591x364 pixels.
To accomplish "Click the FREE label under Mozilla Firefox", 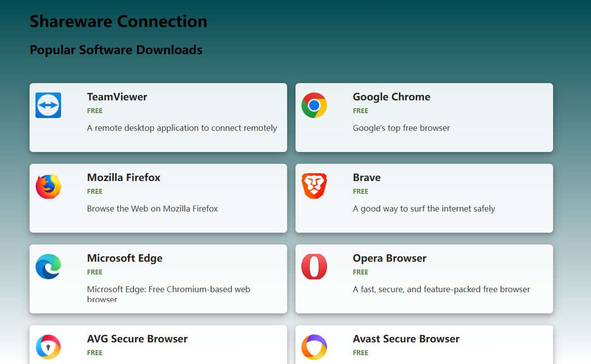I will point(95,191).
